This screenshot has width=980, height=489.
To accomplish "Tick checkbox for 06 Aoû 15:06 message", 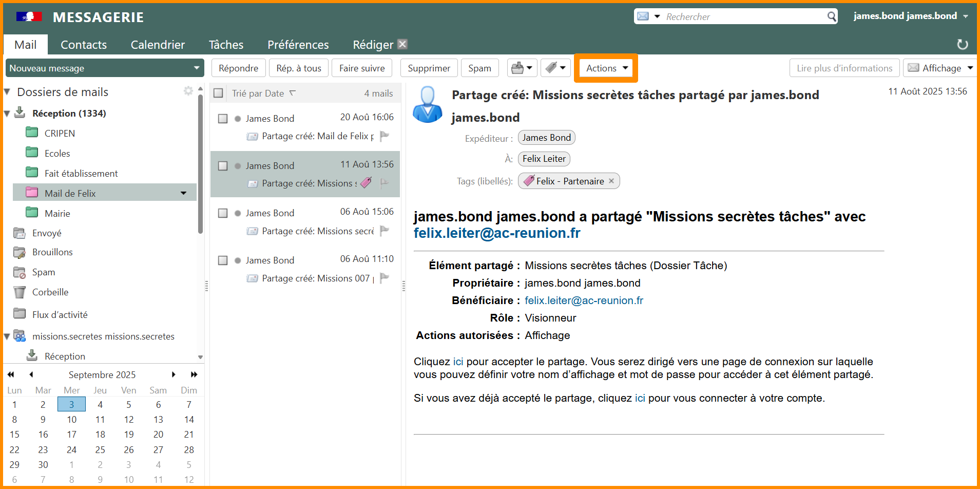I will click(223, 213).
